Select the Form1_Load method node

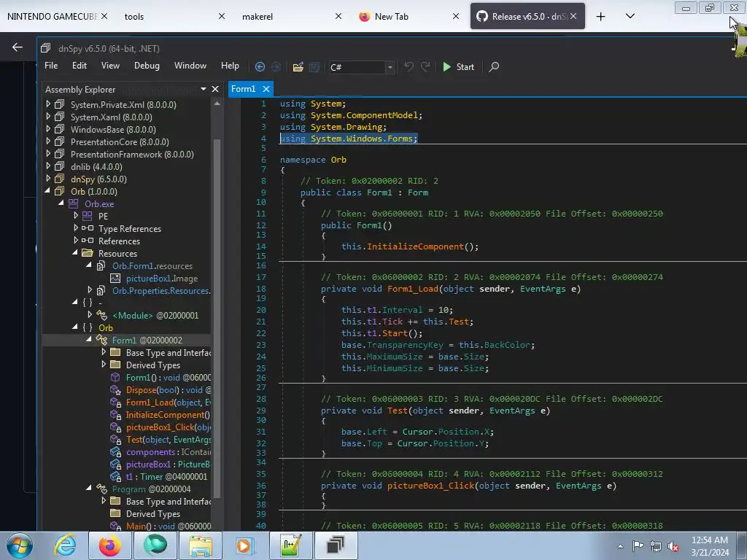169,402
